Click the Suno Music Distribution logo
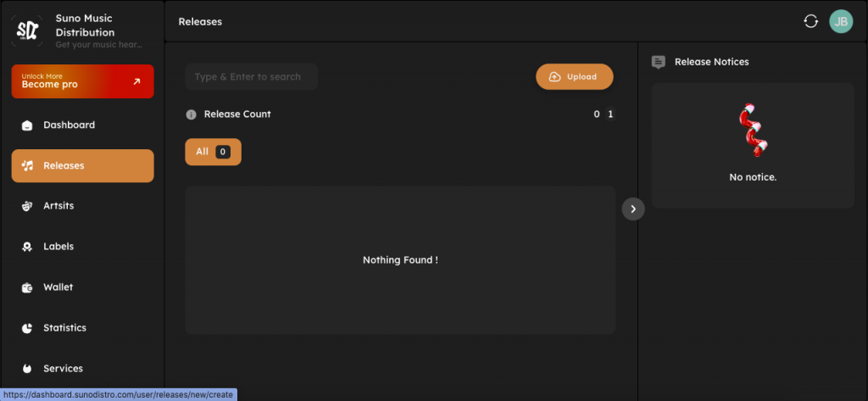 pyautogui.click(x=26, y=31)
